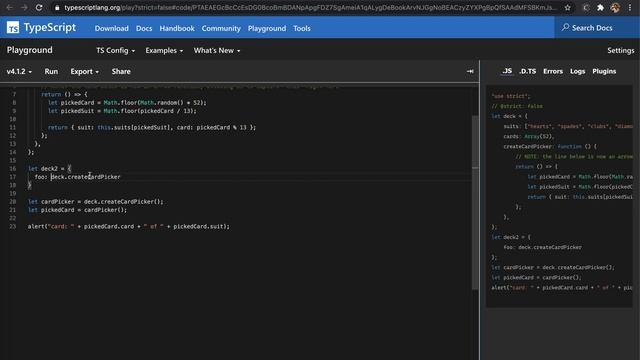This screenshot has height=360, width=640.
Task: Switch to the .JS output tab
Action: [x=507, y=71]
